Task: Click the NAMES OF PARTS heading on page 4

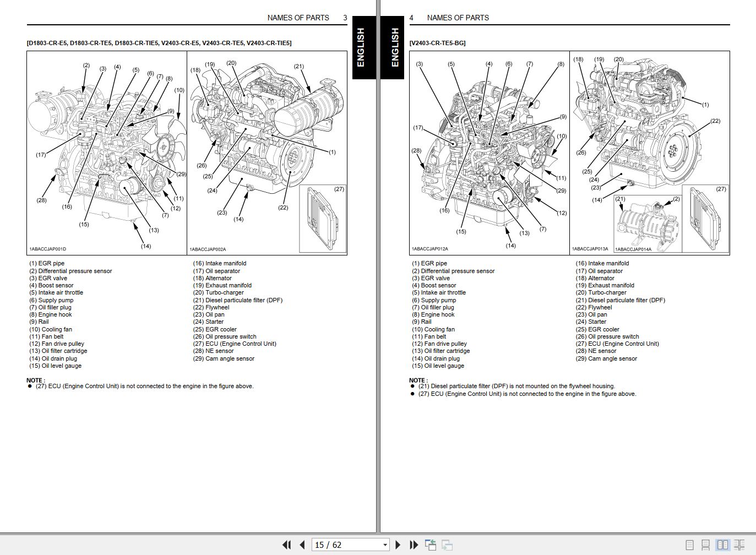Action: point(458,18)
